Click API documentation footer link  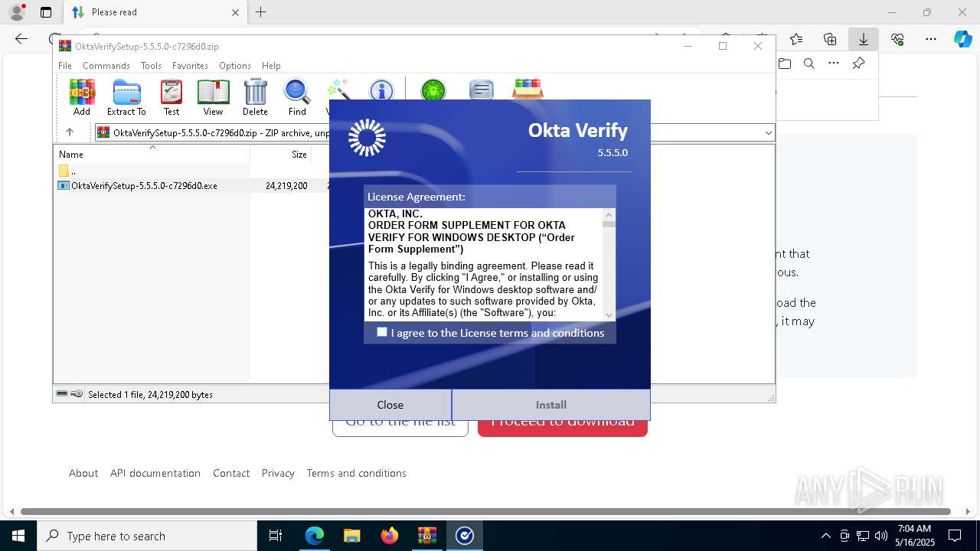[155, 473]
